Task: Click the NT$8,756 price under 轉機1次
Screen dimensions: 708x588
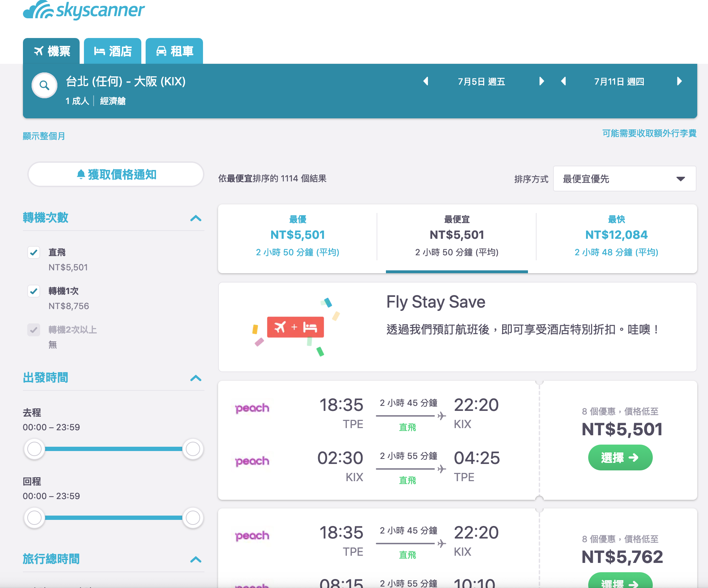Action: [x=69, y=306]
